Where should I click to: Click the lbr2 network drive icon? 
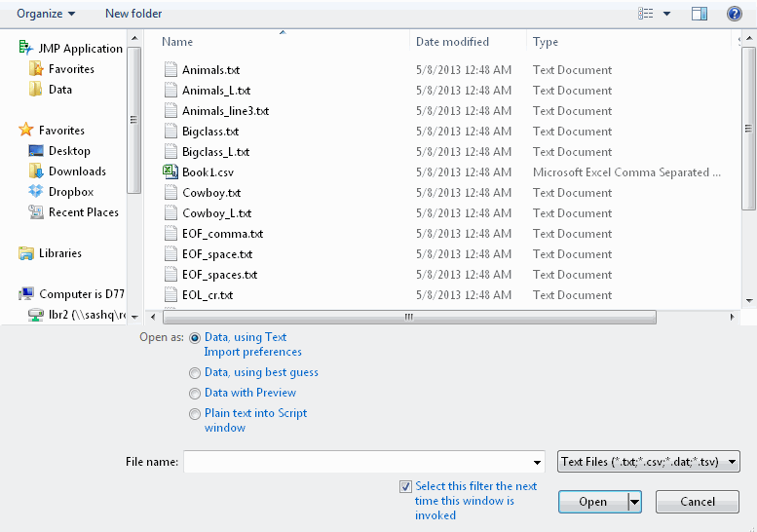(36, 315)
